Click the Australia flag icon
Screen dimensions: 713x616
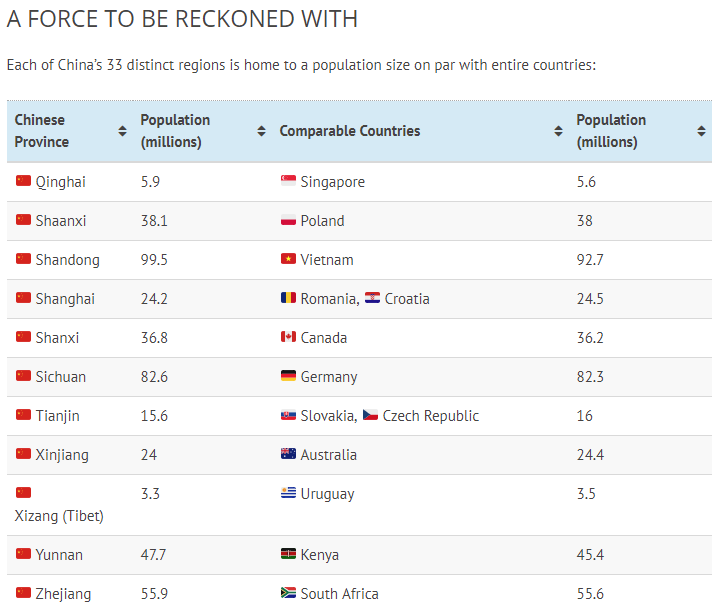pyautogui.click(x=288, y=454)
